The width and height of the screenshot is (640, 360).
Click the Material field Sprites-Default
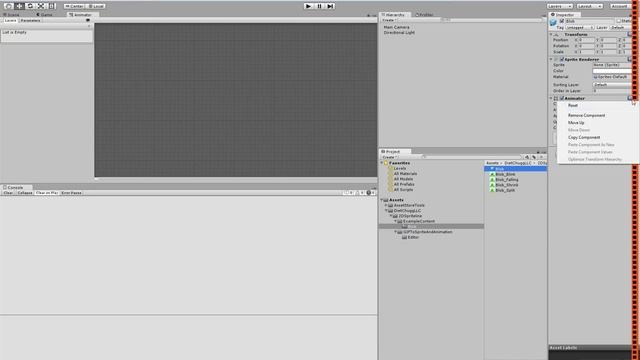coord(612,77)
